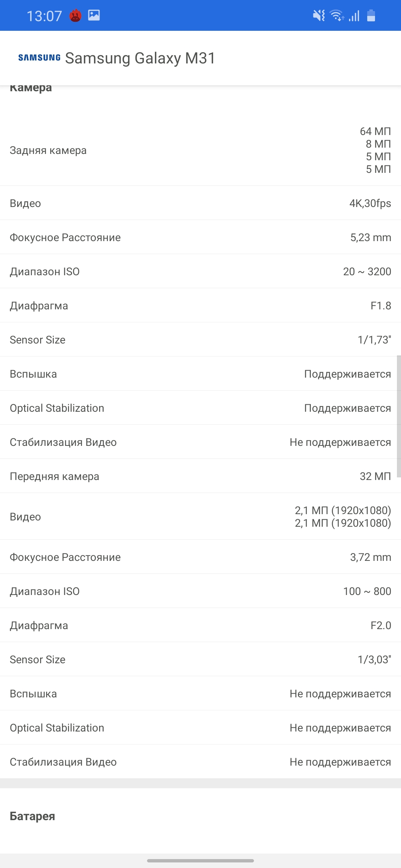The height and width of the screenshot is (868, 401).
Task: Tap the signal strength bars icon
Action: point(354,16)
